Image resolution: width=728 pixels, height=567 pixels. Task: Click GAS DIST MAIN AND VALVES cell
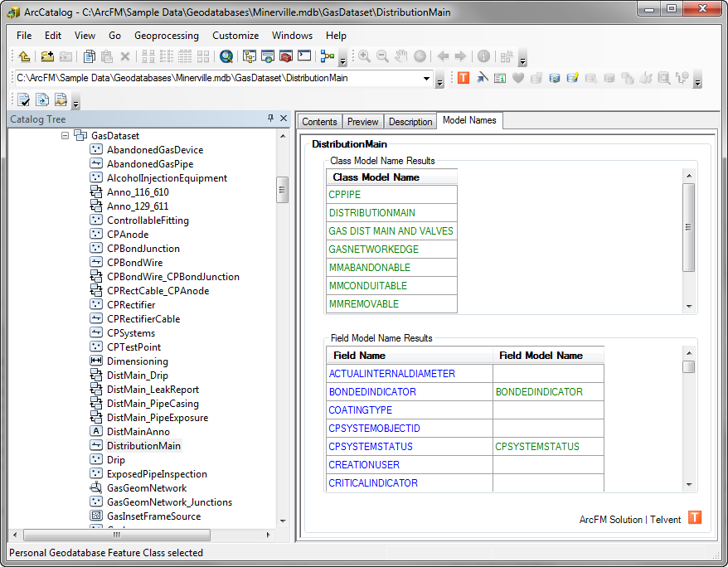[391, 231]
